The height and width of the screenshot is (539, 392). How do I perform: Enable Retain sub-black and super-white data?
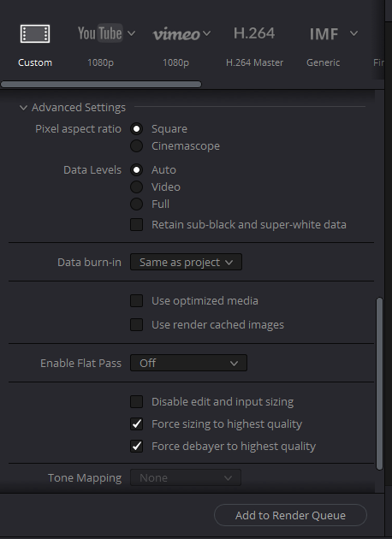point(136,225)
